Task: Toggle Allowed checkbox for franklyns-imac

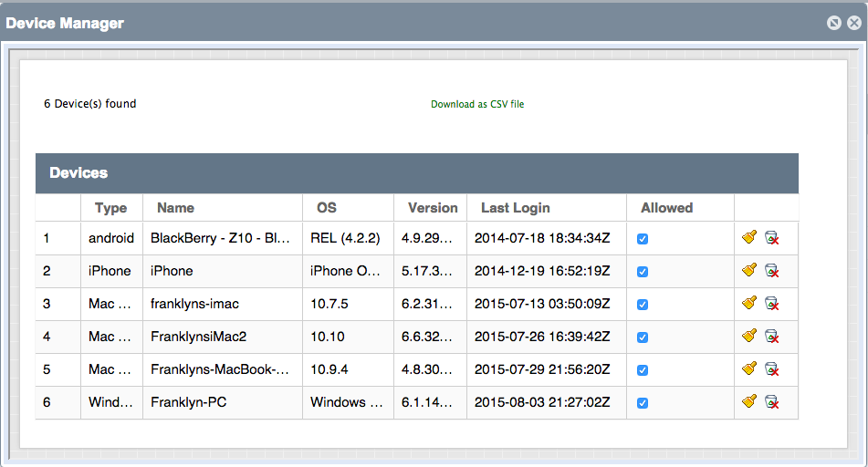Action: pyautogui.click(x=643, y=305)
